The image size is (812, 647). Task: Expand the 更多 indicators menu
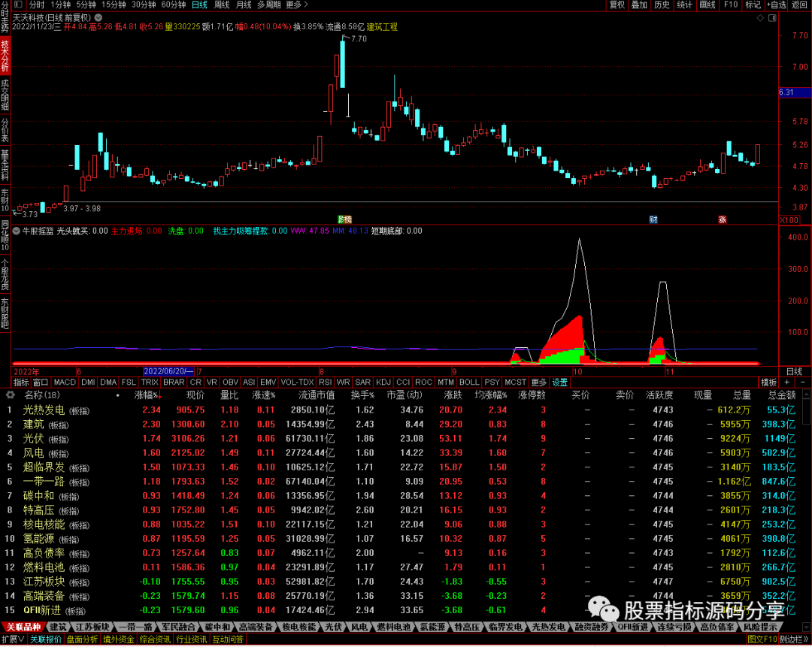pos(538,382)
